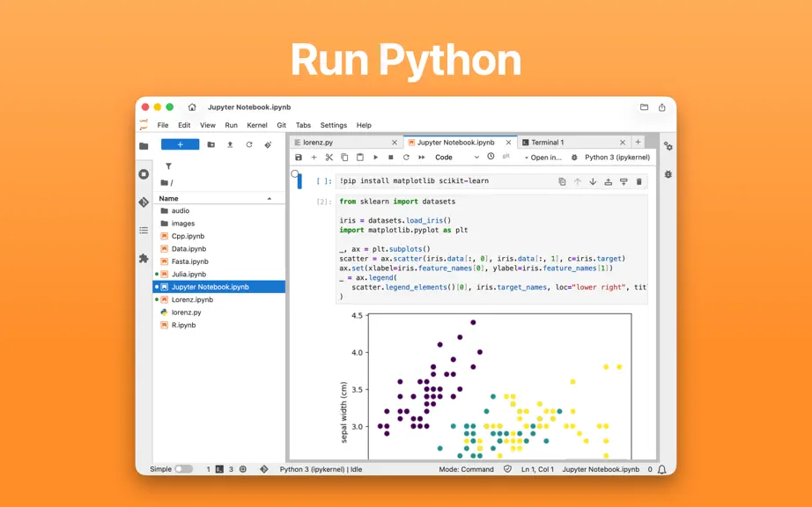Select the Data.ipynb file

click(219, 249)
